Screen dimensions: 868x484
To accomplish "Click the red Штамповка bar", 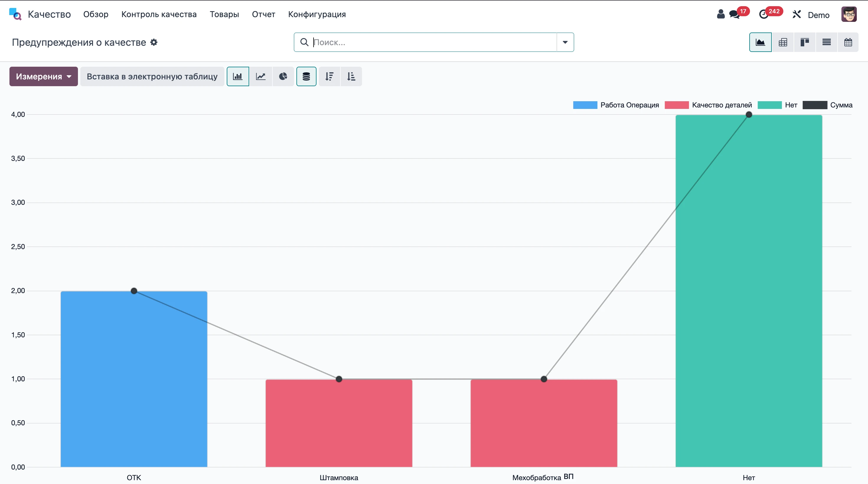I will tap(339, 423).
